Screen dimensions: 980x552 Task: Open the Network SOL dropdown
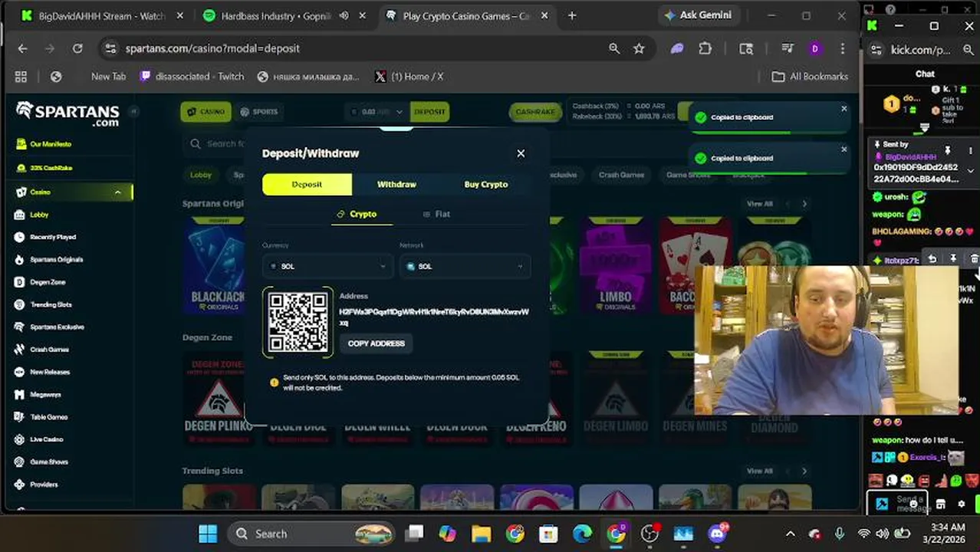(465, 266)
